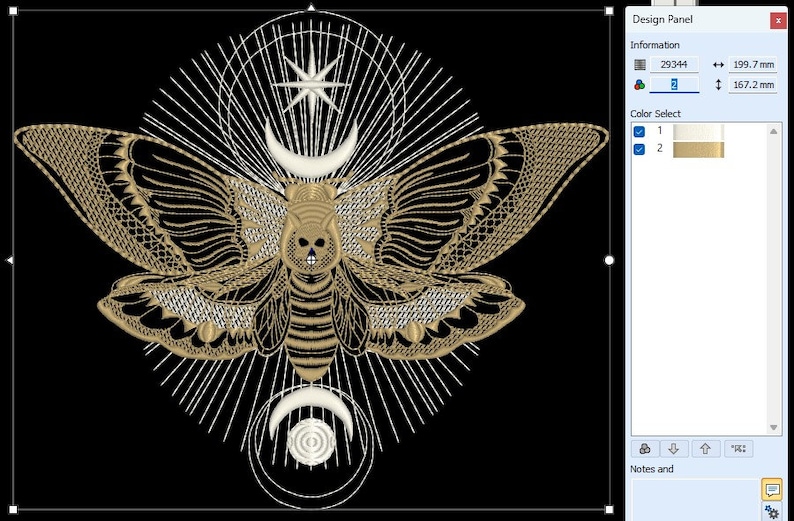This screenshot has height=521, width=794.
Task: Click the triangular flip handle on left edge
Action: tap(10, 260)
